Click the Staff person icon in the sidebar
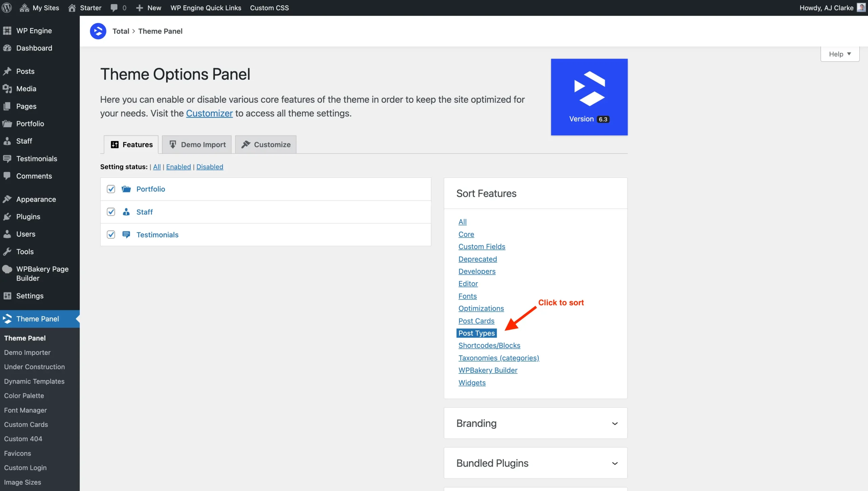The image size is (868, 491). pos(7,141)
